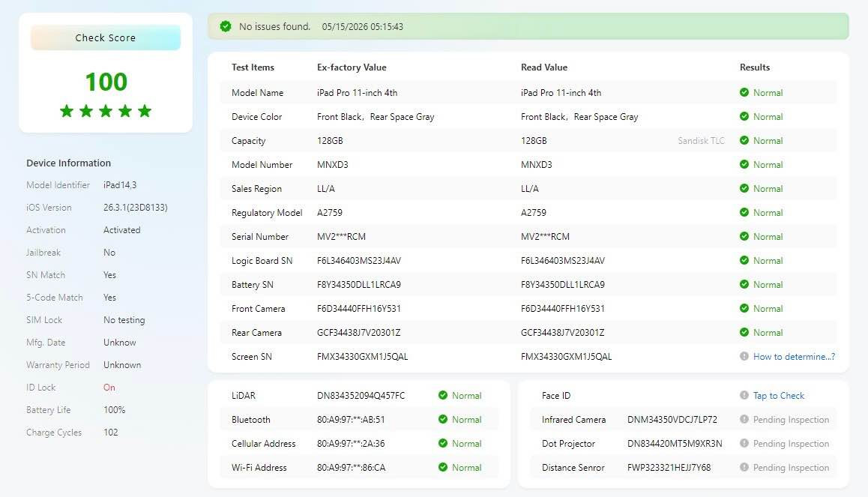
Task: Click Charge Cycles value 102
Action: [111, 433]
